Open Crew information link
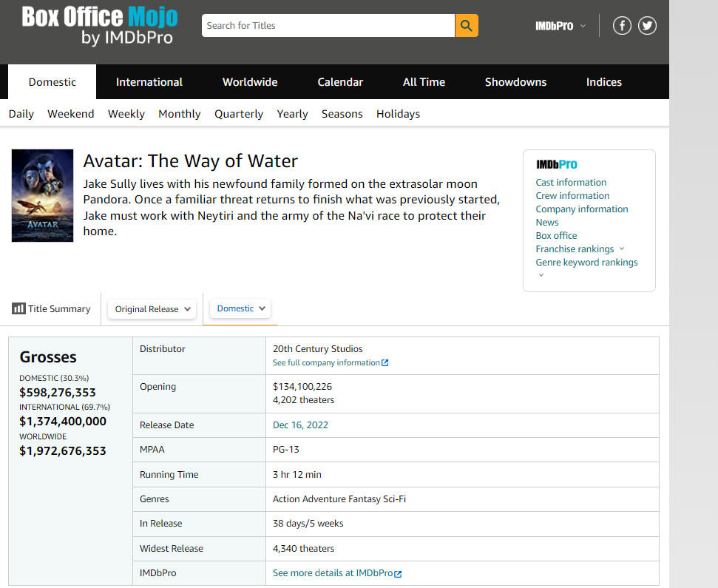718x588 pixels. (572, 195)
